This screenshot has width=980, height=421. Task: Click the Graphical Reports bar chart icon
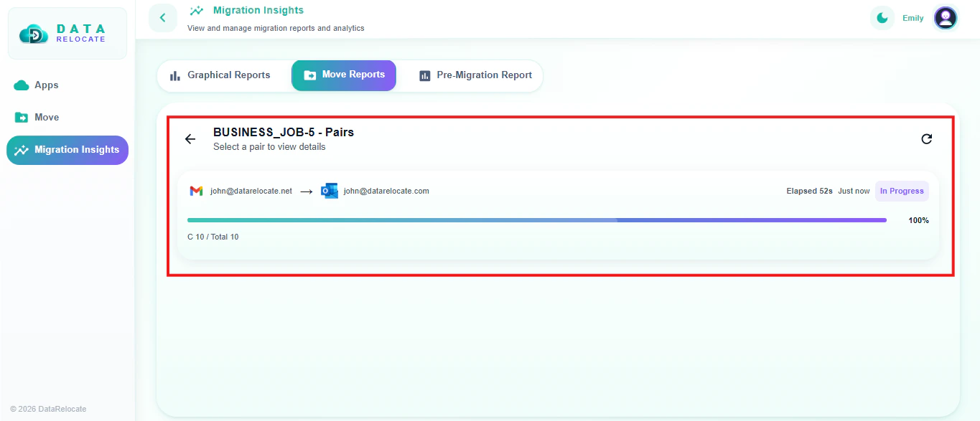(174, 75)
